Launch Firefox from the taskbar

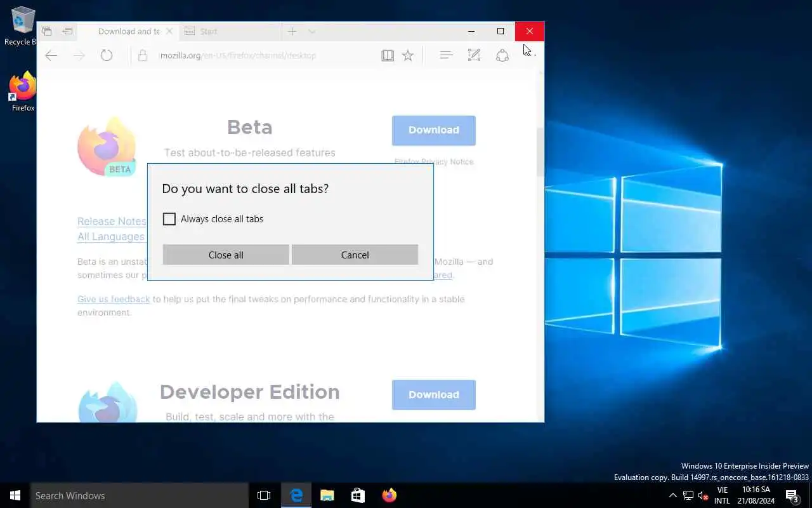click(390, 495)
